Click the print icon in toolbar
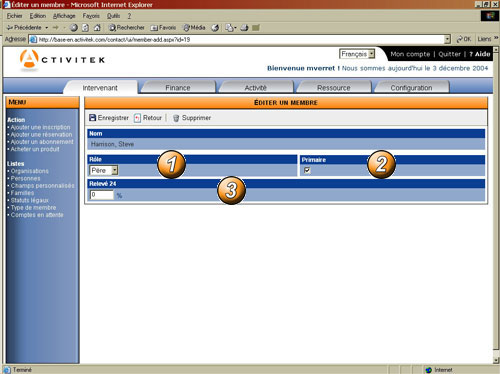The image size is (500, 374). [x=244, y=28]
